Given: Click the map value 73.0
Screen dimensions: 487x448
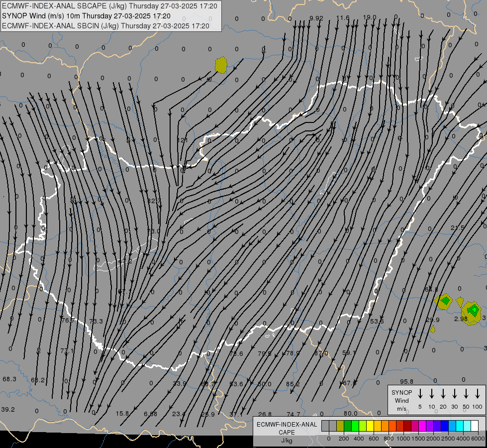Looking at the screenshot, I should pos(153,231).
